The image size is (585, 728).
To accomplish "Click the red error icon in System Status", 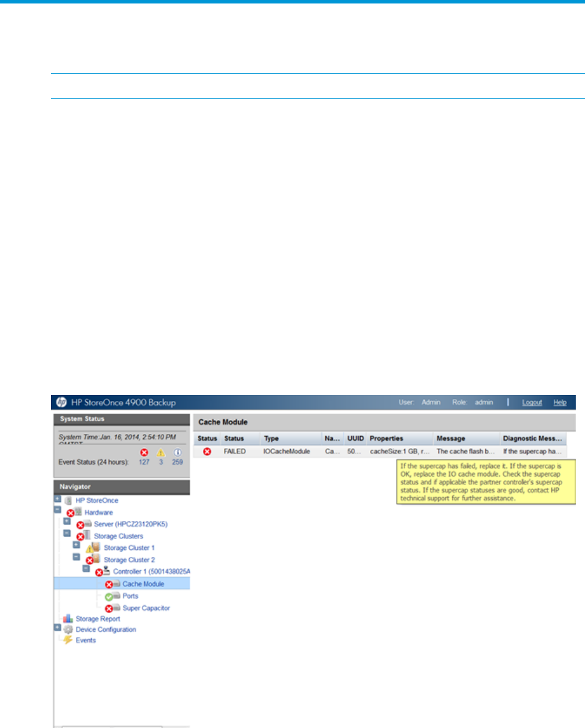I will pos(144,452).
